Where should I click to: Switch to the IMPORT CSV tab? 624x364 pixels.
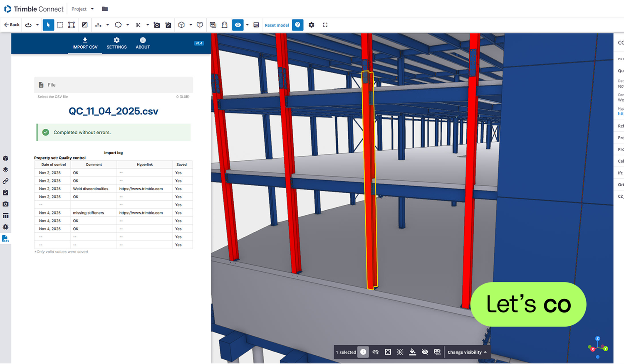point(85,43)
